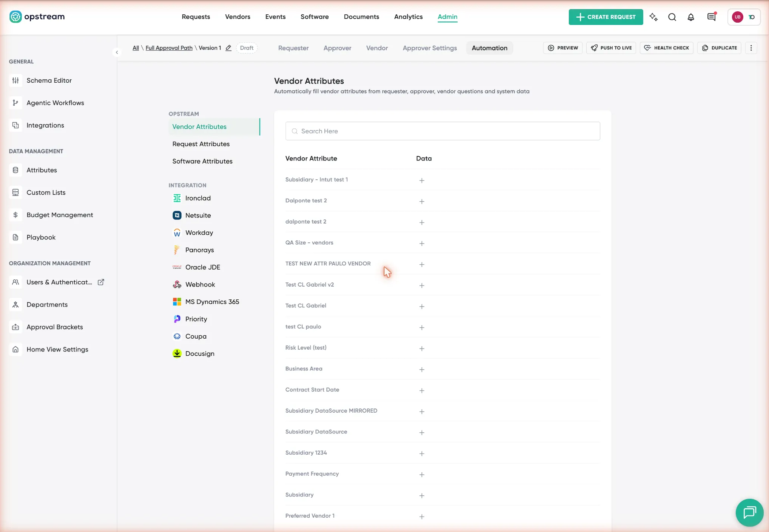Collapse the left sidebar with chevron

[117, 52]
